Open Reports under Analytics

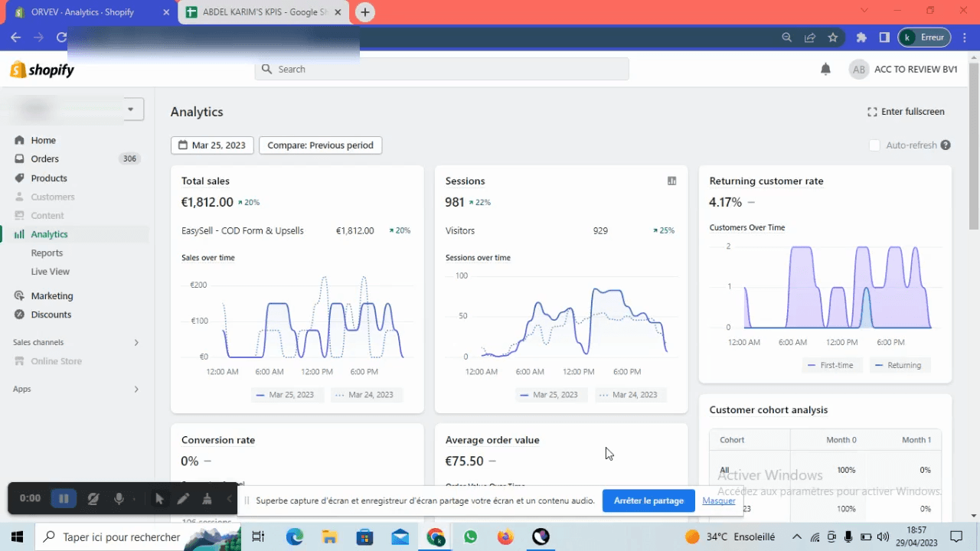point(47,253)
